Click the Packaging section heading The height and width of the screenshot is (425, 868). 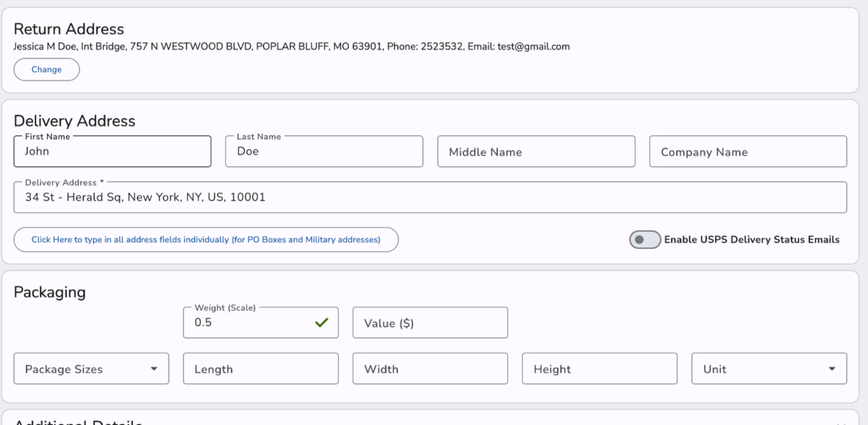tap(50, 292)
